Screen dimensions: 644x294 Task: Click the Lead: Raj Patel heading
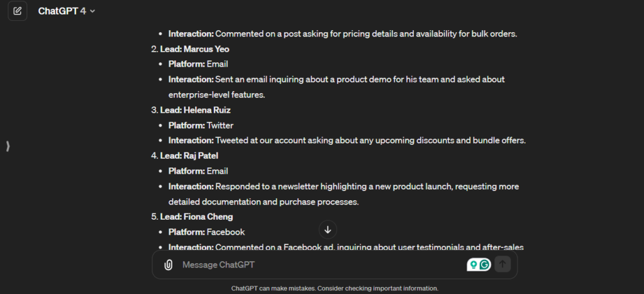(x=189, y=155)
